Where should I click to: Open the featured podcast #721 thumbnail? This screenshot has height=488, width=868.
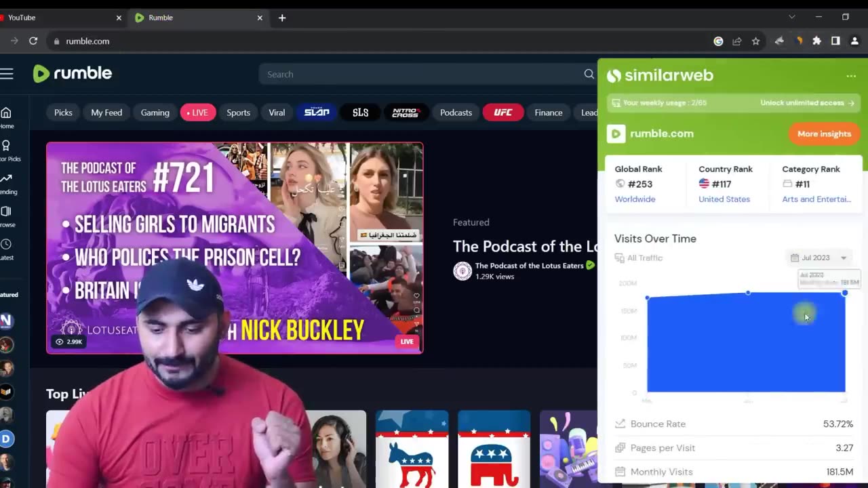tap(235, 248)
